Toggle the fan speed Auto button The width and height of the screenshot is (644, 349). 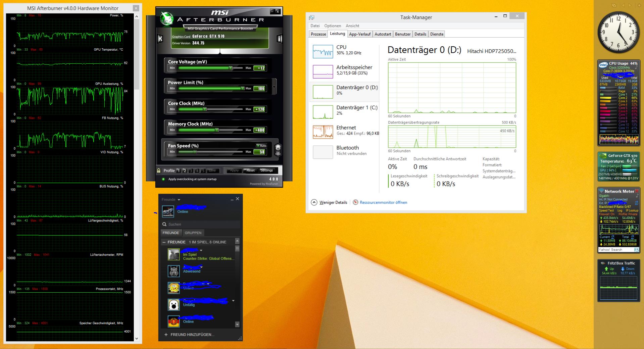[x=261, y=146]
